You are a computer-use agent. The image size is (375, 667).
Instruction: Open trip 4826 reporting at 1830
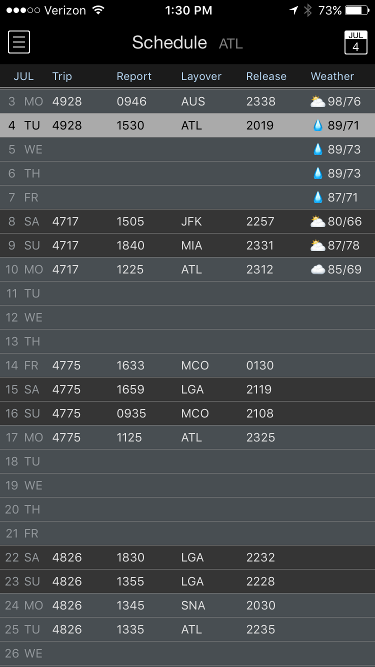coord(188,557)
